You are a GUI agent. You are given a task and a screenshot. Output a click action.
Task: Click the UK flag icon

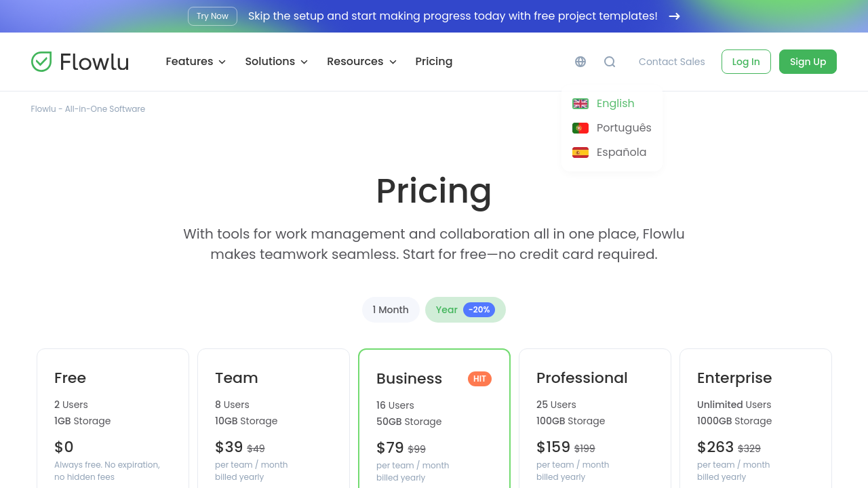(x=580, y=104)
